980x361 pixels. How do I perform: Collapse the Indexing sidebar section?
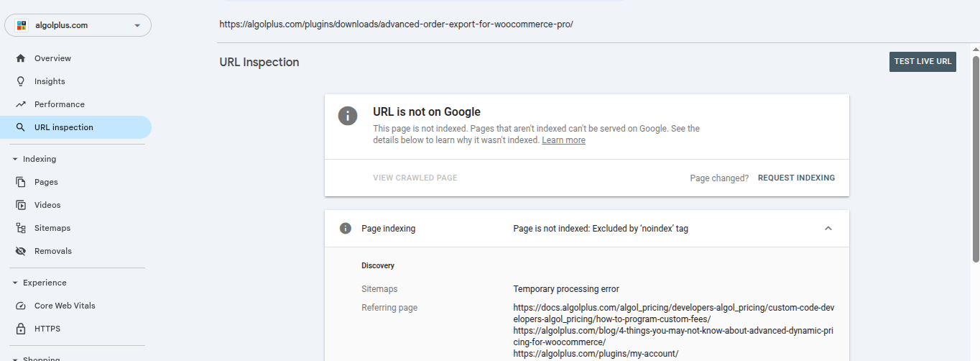pos(14,159)
